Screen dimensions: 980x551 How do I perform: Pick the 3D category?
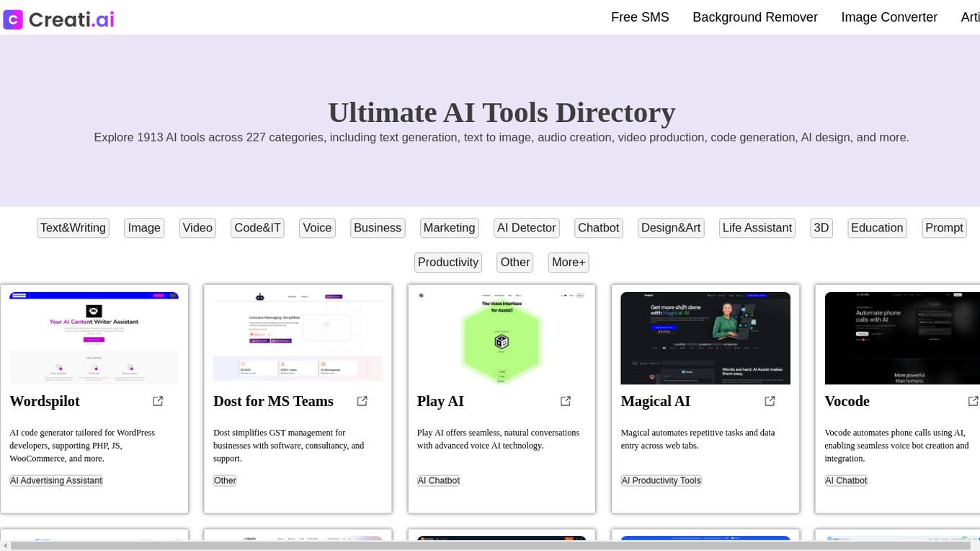[x=821, y=228]
